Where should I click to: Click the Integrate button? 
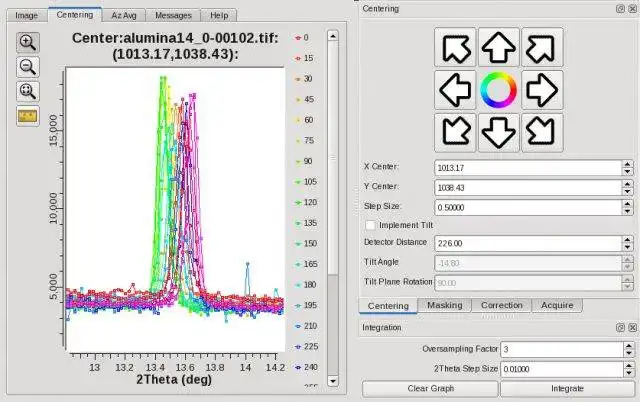[x=567, y=389]
